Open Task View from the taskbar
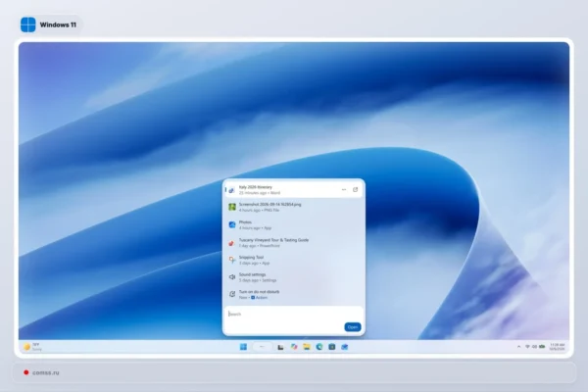The height and width of the screenshot is (392, 588). tap(280, 347)
